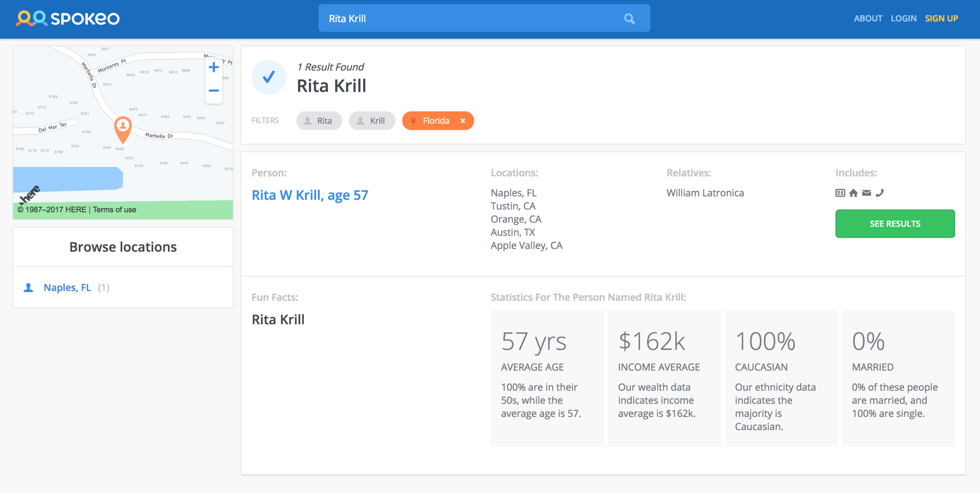This screenshot has width=980, height=493.
Task: Toggle the Krill name filter chip
Action: 372,121
